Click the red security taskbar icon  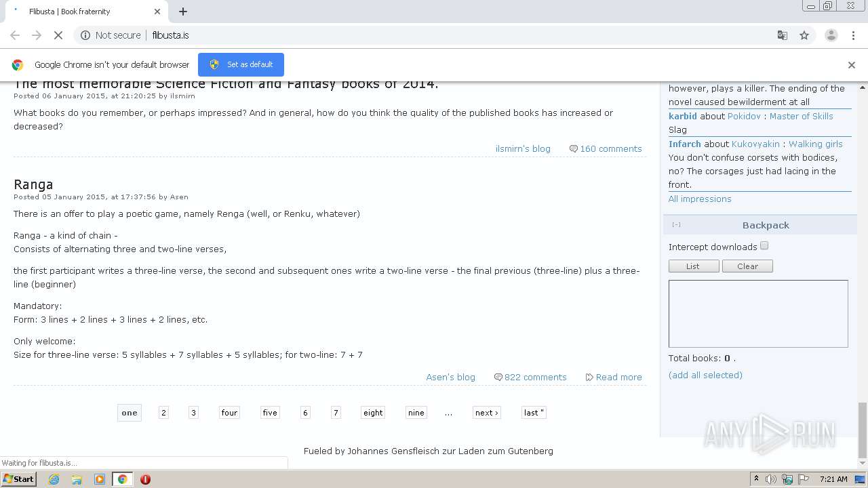(145, 479)
